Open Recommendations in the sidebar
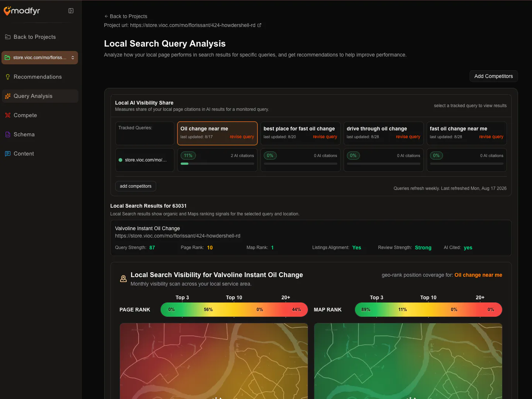Viewport: 532px width, 399px height. pos(40,77)
